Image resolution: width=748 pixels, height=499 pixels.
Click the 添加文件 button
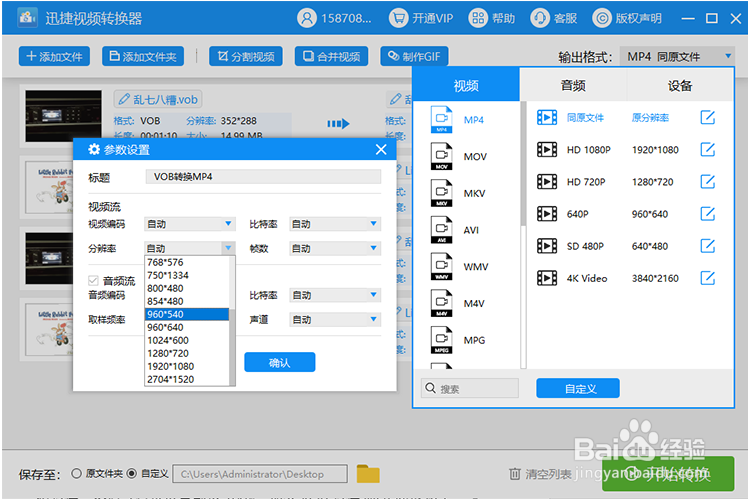tap(54, 56)
